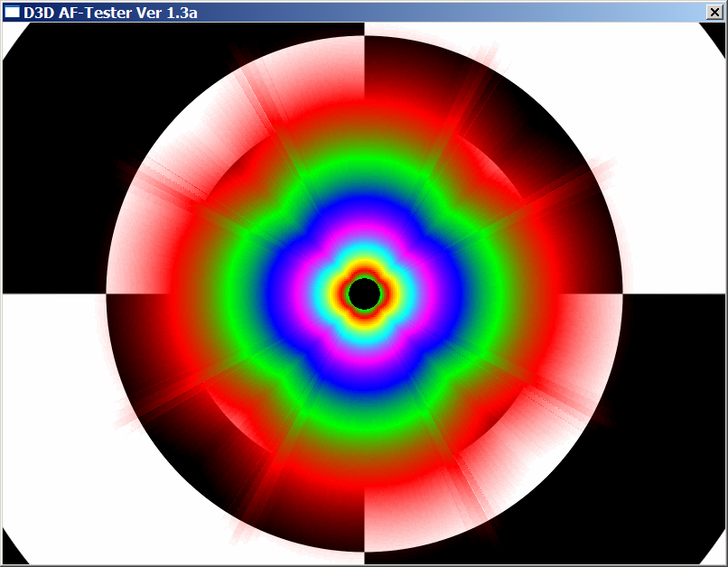Close the D3D AF-Tester window
Image resolution: width=728 pixels, height=567 pixels.
[x=714, y=12]
